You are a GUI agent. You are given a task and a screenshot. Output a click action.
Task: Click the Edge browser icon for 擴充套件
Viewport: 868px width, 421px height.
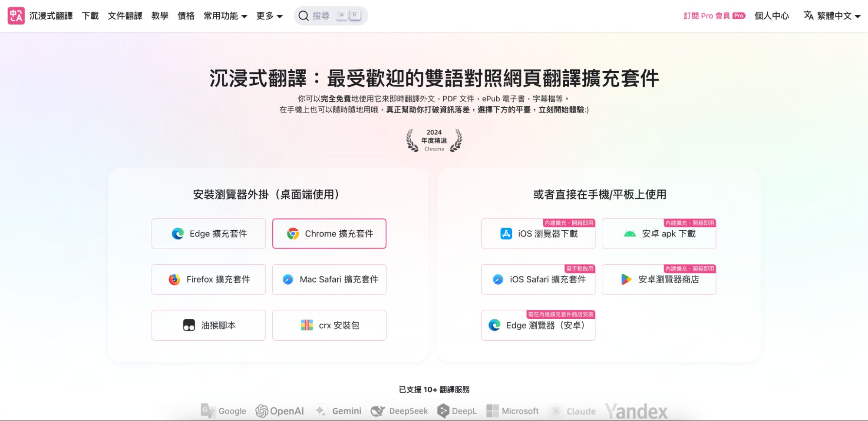click(x=178, y=234)
